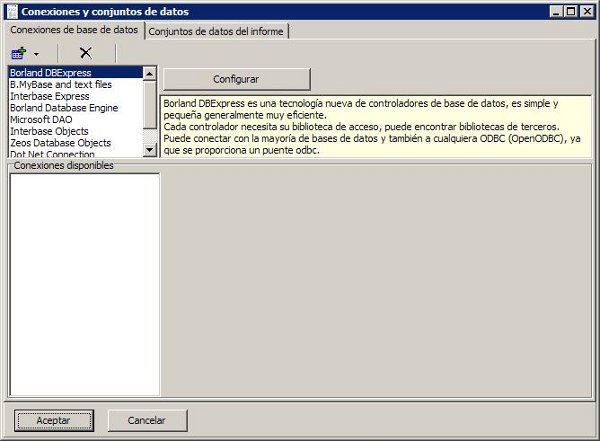Choose Interbase Objects in list
Image resolution: width=600 pixels, height=441 pixels.
coord(76,131)
